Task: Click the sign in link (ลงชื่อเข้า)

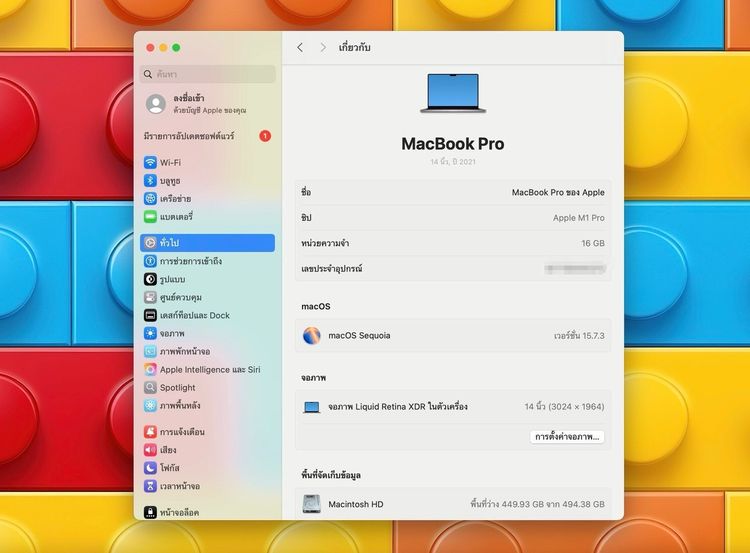Action: pyautogui.click(x=189, y=98)
